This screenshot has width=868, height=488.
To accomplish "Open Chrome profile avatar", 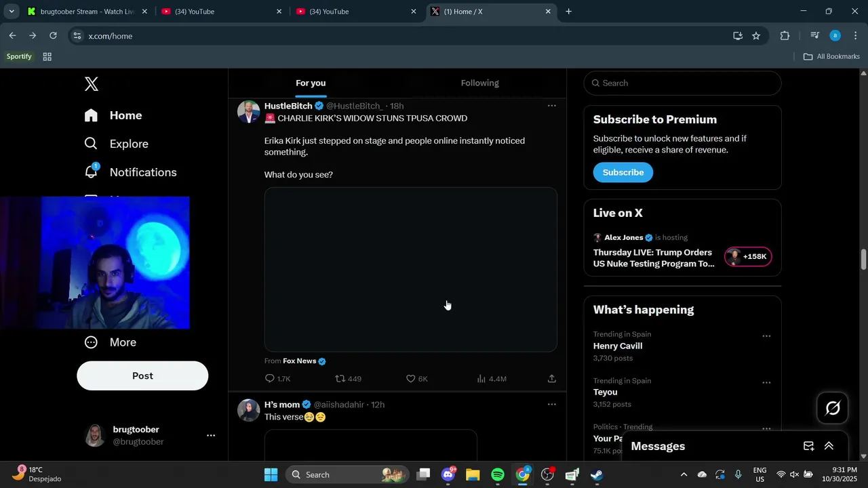I will 835,36.
